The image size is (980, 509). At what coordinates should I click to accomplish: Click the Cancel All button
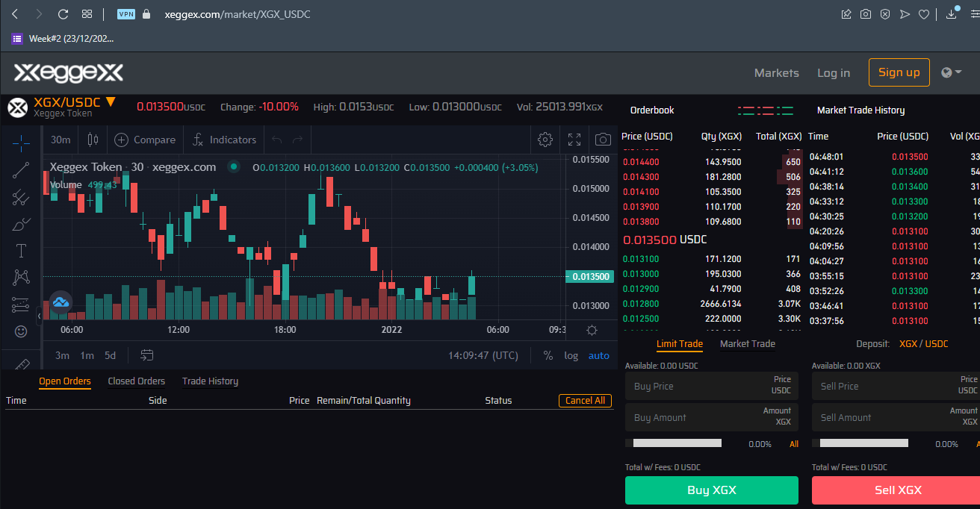tap(585, 401)
